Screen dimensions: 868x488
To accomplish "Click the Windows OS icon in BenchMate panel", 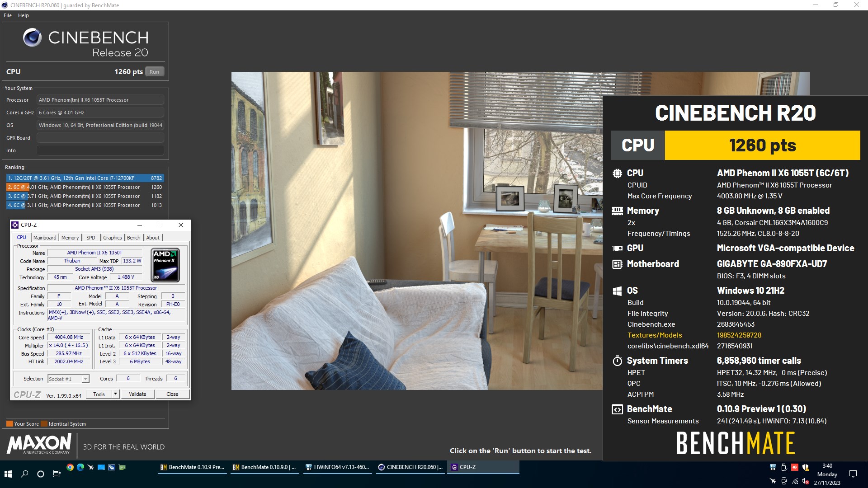I will [x=617, y=291].
